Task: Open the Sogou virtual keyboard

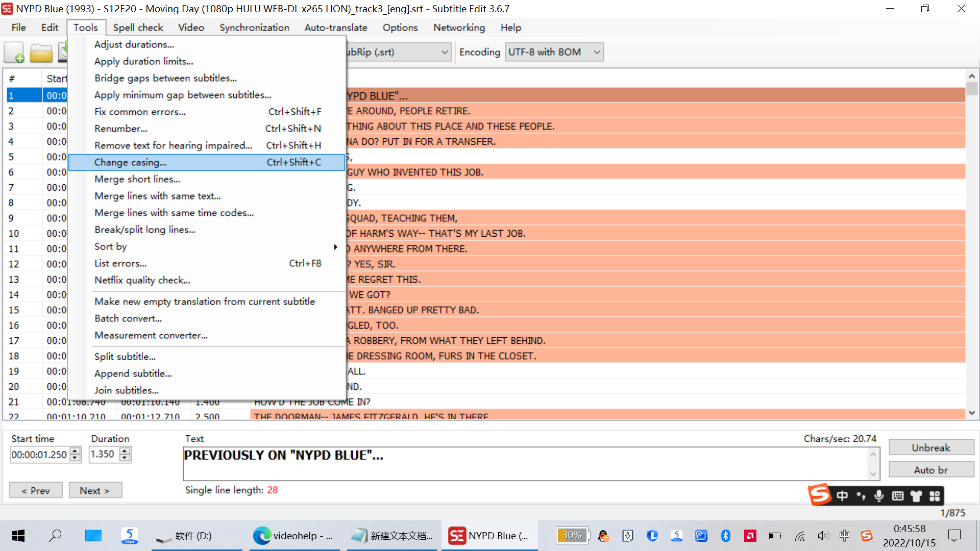Action: click(x=897, y=495)
